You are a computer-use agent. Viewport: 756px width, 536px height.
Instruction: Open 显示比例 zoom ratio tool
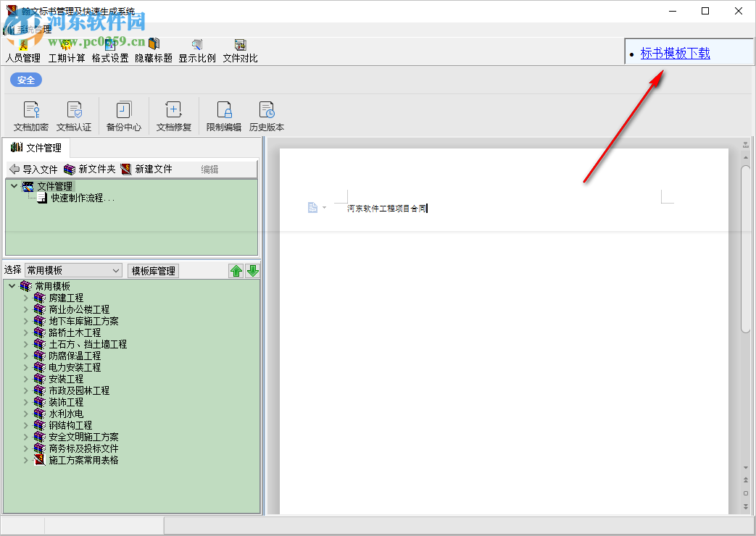(196, 52)
